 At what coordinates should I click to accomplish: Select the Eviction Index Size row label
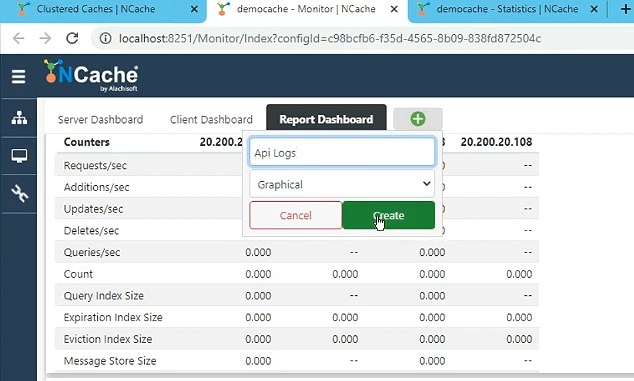pyautogui.click(x=108, y=339)
